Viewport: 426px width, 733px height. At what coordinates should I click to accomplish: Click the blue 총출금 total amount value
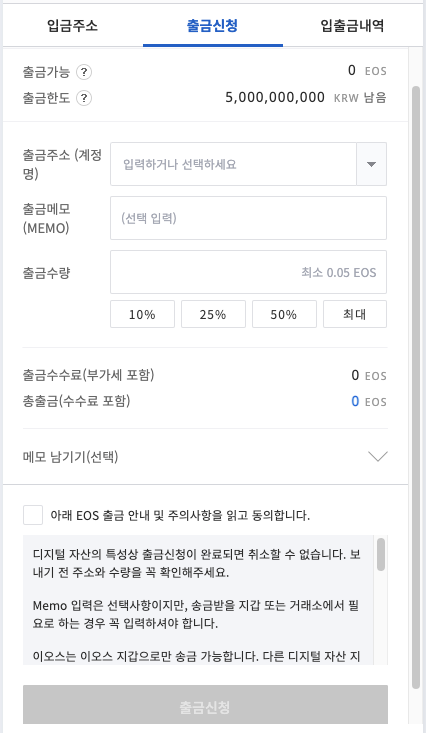coord(355,401)
